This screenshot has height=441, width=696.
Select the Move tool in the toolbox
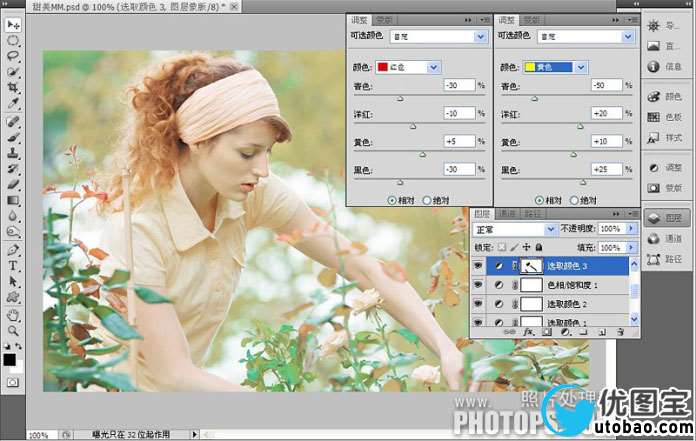(13, 27)
